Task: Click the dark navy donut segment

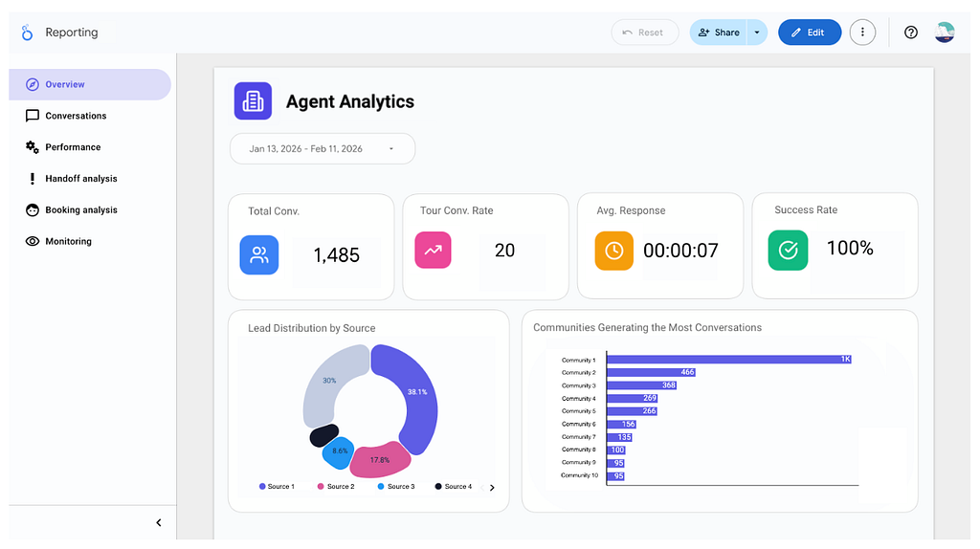Action: 323,435
